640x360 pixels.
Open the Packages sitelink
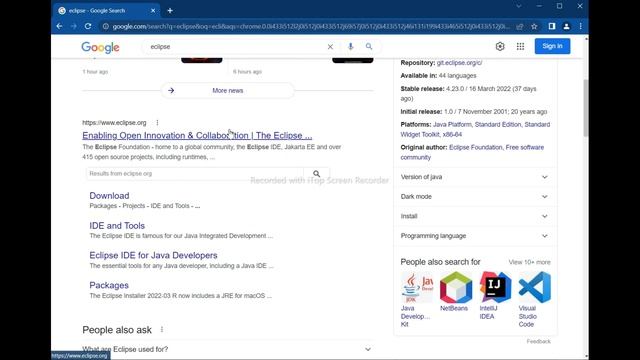click(109, 285)
